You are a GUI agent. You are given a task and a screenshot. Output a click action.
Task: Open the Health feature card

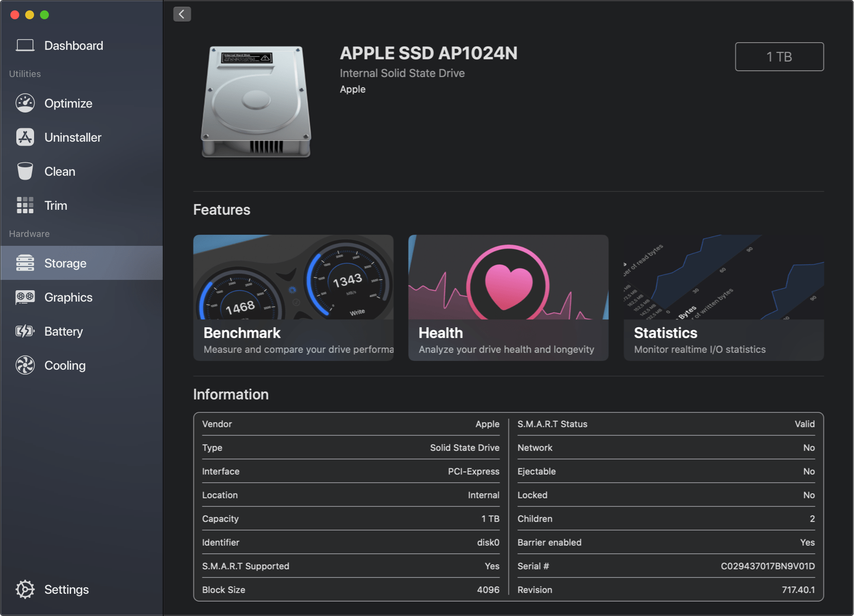[x=508, y=298]
